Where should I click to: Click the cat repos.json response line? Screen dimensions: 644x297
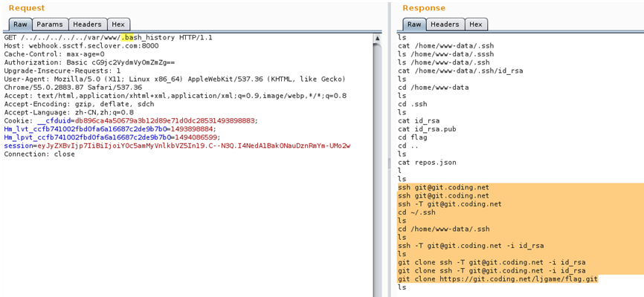click(427, 162)
